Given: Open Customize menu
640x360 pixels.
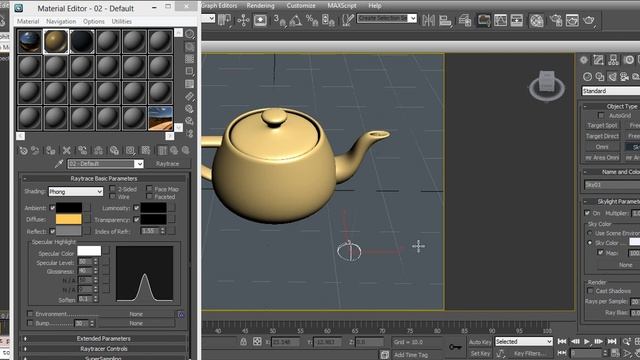Looking at the screenshot, I should (301, 6).
